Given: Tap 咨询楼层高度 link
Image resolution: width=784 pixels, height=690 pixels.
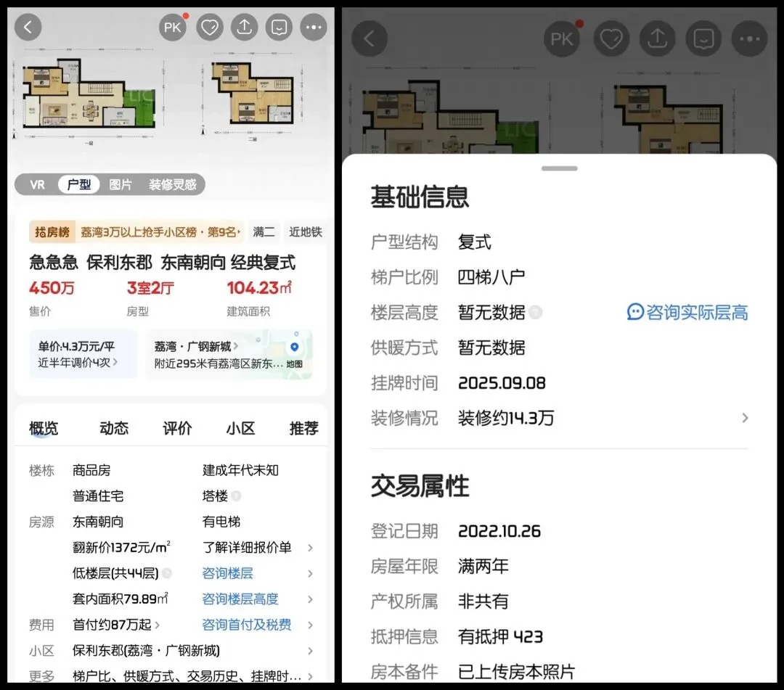Looking at the screenshot, I should tap(240, 599).
